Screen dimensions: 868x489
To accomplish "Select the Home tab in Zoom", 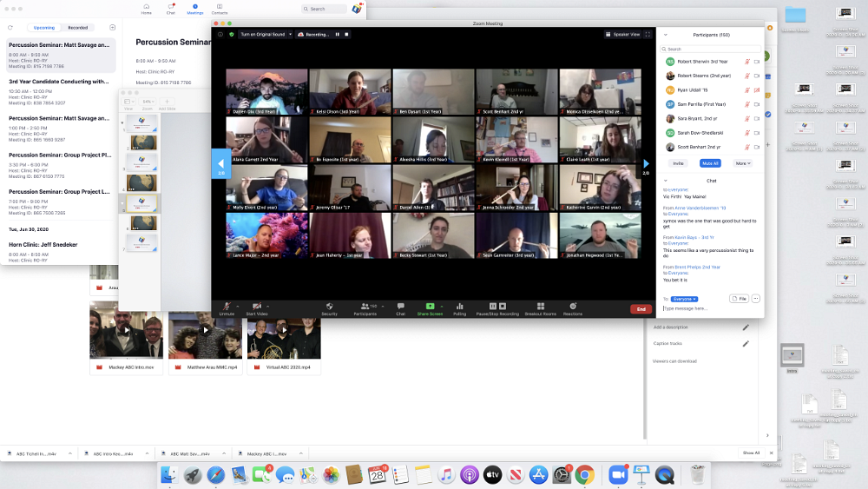I will pyautogui.click(x=146, y=9).
